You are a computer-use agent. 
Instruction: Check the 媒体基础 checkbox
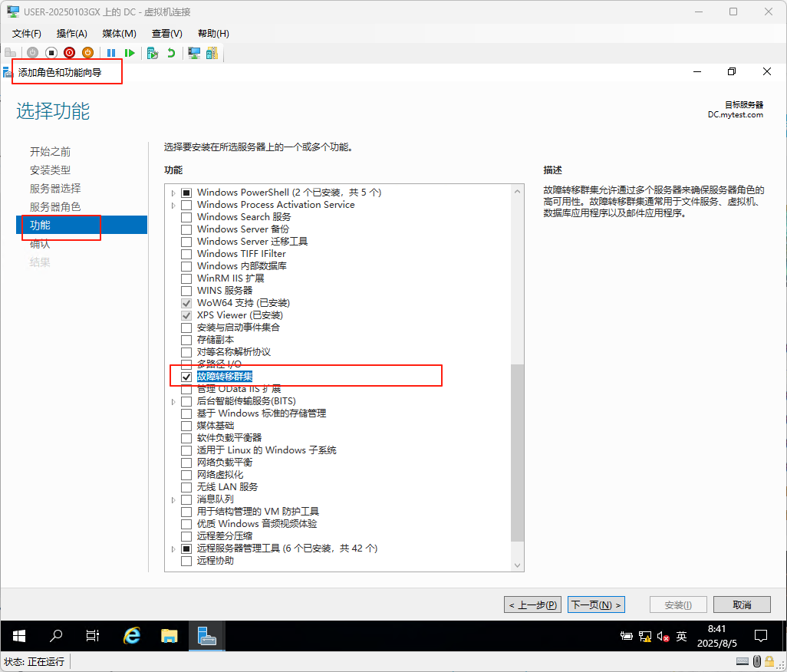186,426
